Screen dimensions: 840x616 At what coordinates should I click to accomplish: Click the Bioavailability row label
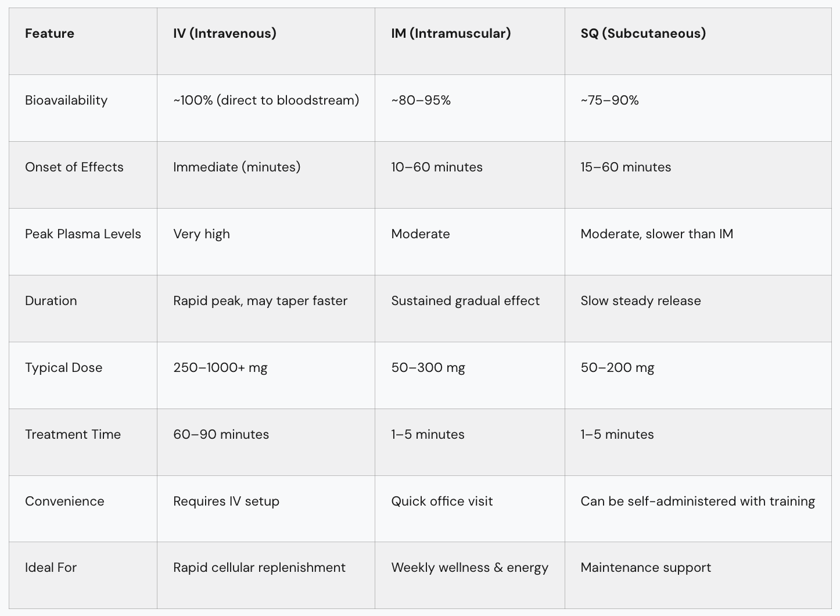pos(66,101)
